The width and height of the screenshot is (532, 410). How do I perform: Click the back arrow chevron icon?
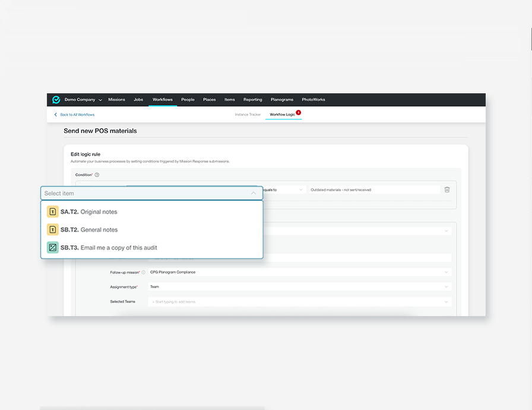tap(55, 114)
